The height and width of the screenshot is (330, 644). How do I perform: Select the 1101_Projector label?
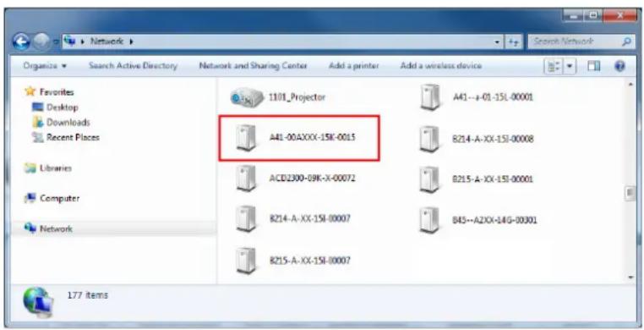click(x=297, y=97)
